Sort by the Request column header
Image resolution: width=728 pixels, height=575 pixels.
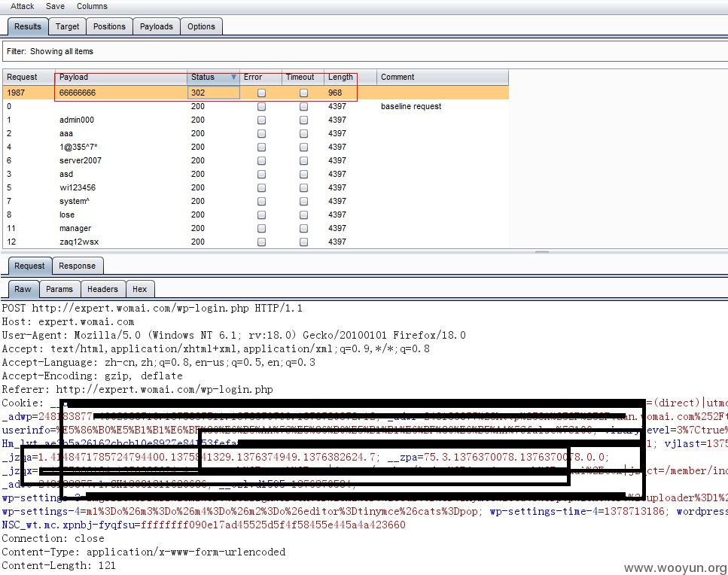coord(29,77)
